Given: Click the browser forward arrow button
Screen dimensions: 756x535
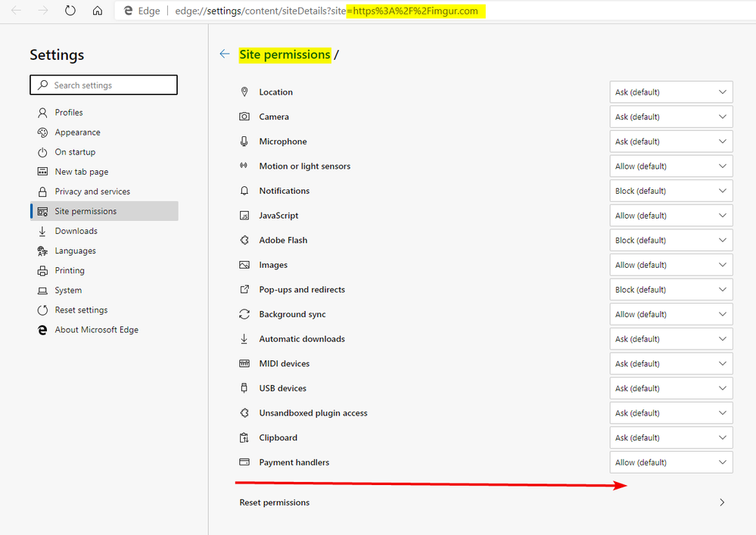Looking at the screenshot, I should 43,11.
